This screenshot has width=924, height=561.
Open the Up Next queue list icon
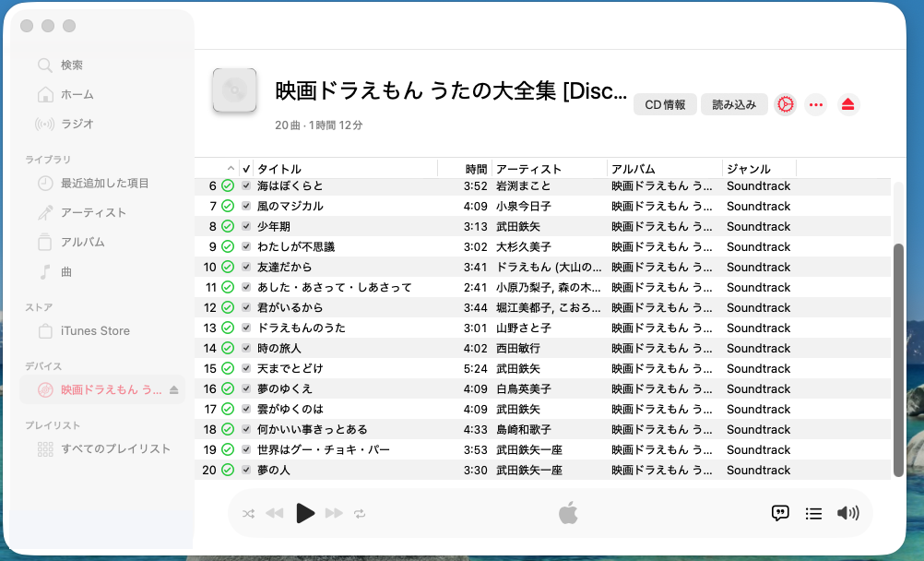(x=813, y=514)
